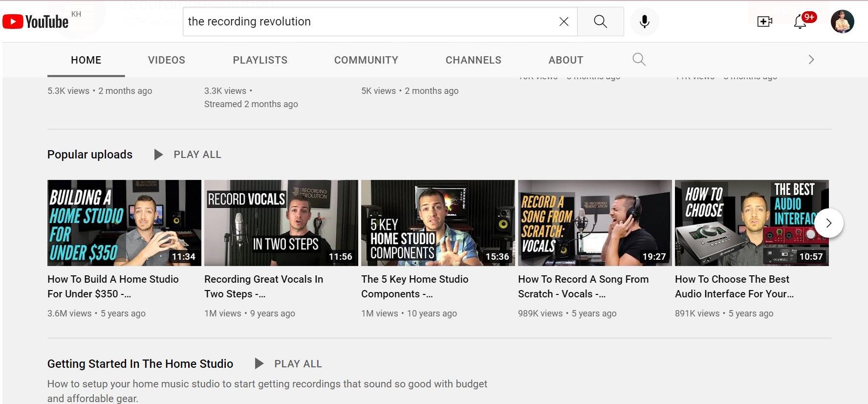868x404 pixels.
Task: Open the create video camera icon
Action: pyautogui.click(x=764, y=22)
